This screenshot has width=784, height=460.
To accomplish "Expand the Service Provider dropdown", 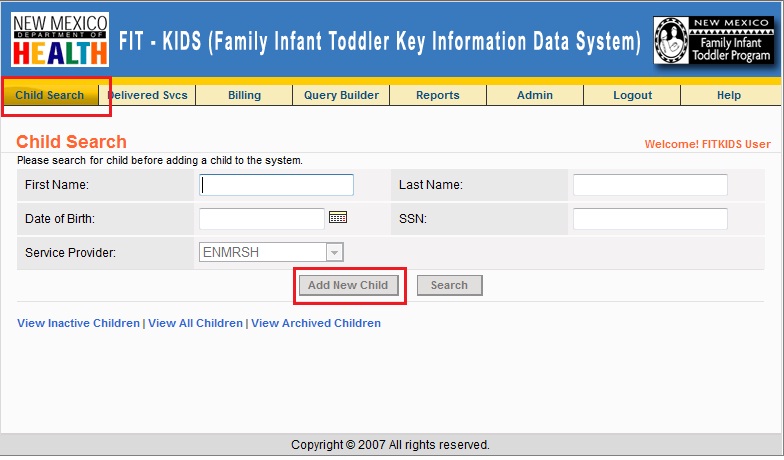I will (x=334, y=252).
